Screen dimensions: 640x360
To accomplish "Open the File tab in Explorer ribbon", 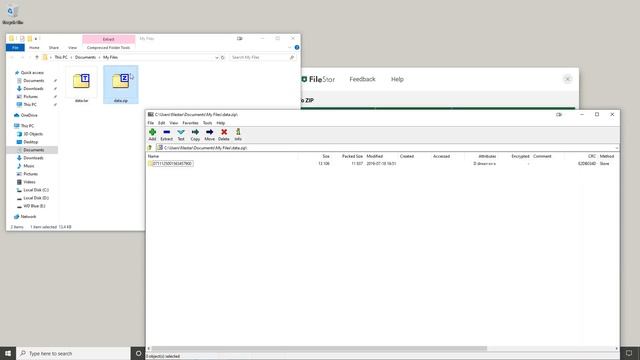I will point(15,48).
